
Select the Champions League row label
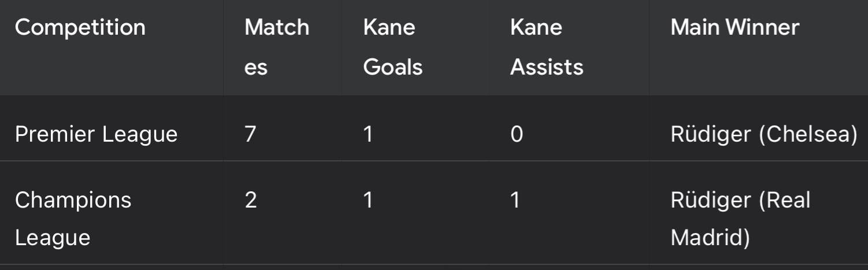pyautogui.click(x=73, y=219)
